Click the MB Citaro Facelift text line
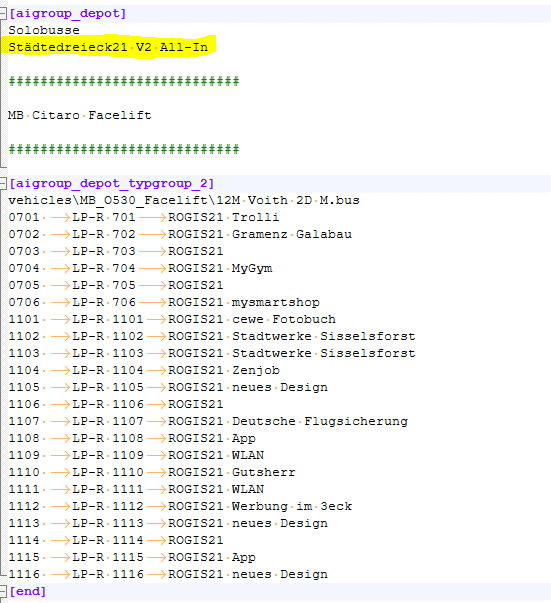This screenshot has width=551, height=603. (x=80, y=115)
